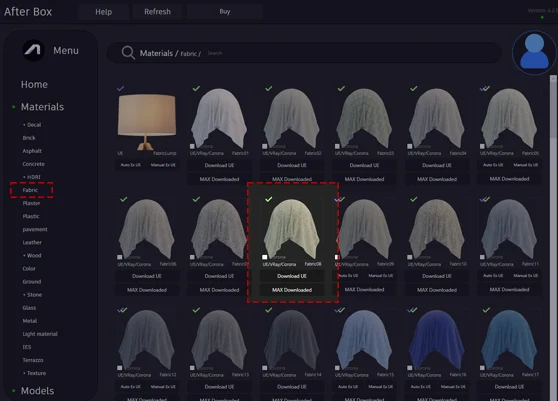This screenshot has height=401, width=558.
Task: Tick the checkbox on the Fabric08 card
Action: click(x=264, y=257)
